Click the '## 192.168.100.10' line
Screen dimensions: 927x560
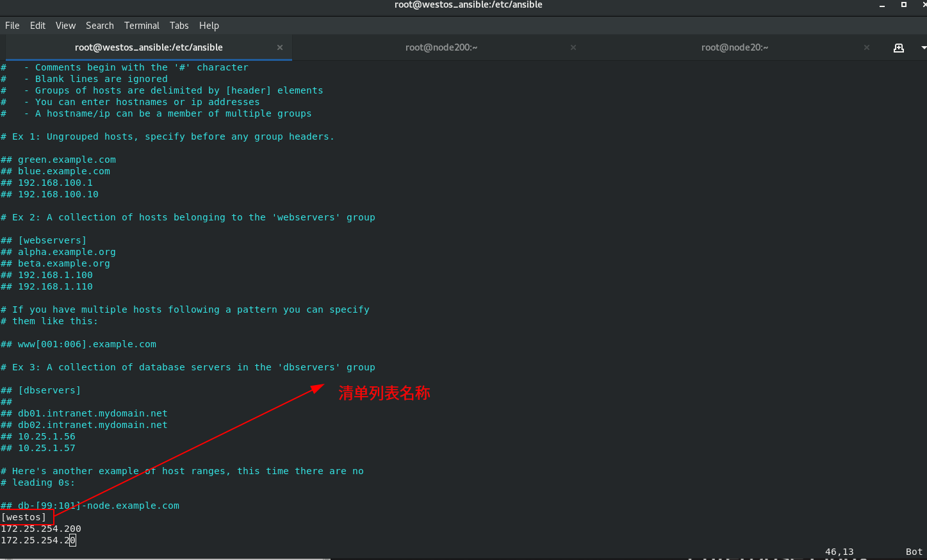coord(50,194)
